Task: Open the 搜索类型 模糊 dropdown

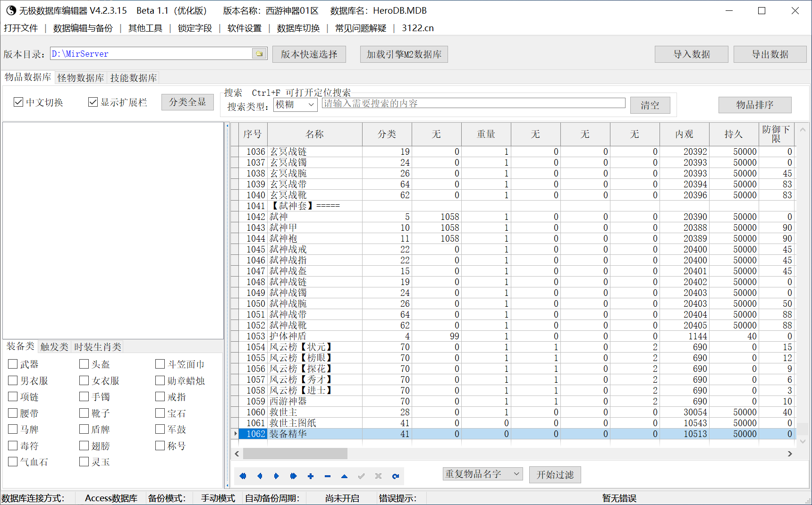Action: pos(296,104)
